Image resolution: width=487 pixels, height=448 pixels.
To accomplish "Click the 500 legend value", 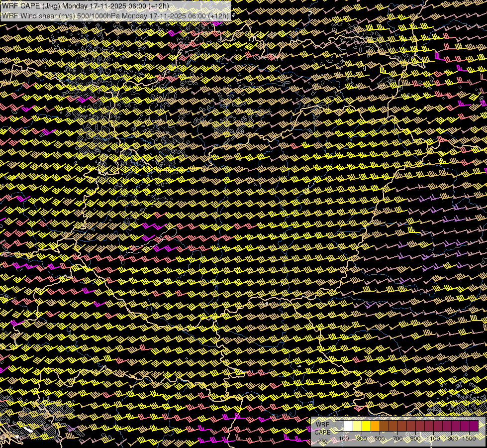I will coord(380,439).
